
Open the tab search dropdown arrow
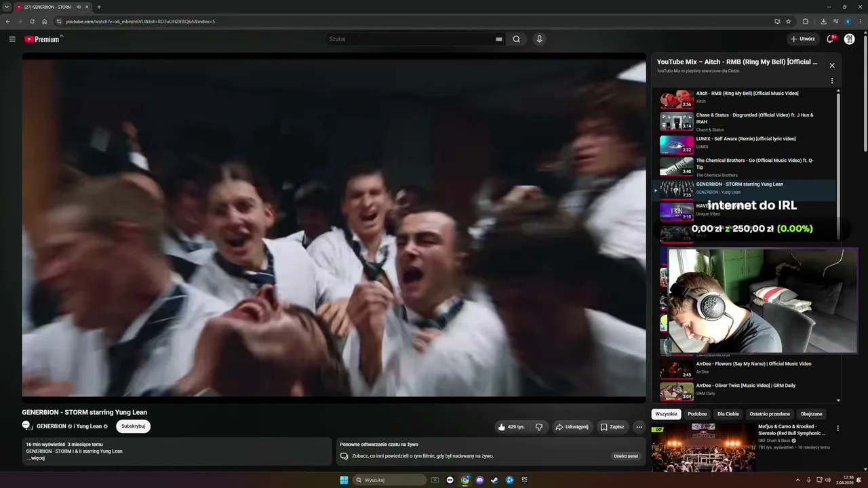pyautogui.click(x=7, y=7)
